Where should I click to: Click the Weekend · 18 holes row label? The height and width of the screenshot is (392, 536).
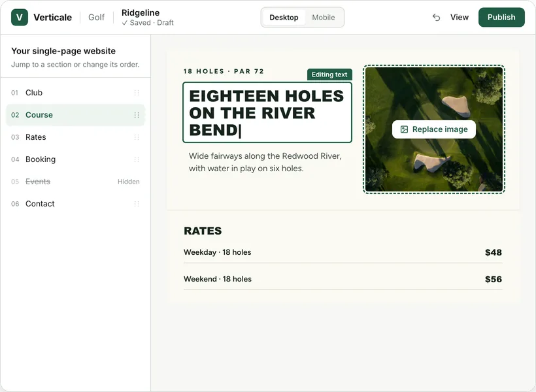tap(218, 279)
